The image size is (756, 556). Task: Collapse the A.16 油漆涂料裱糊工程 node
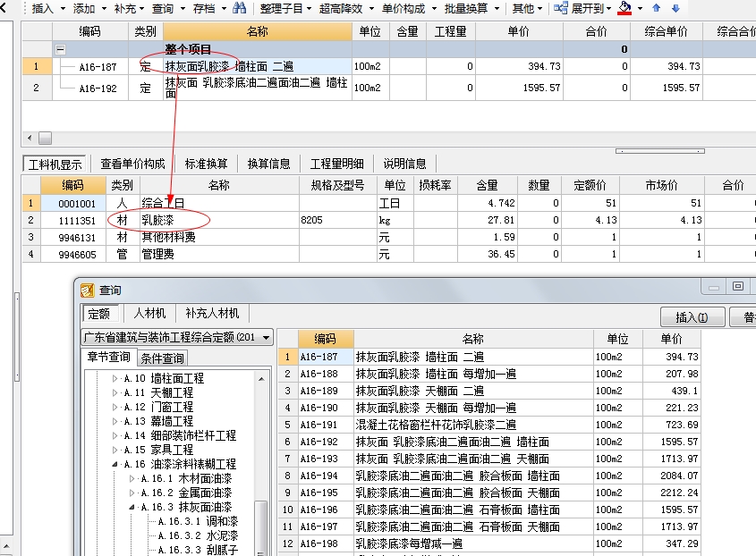pos(115,465)
